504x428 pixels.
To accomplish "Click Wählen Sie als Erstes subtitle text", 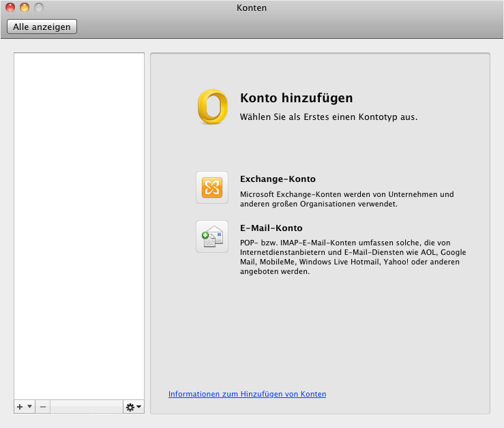I will click(x=329, y=117).
